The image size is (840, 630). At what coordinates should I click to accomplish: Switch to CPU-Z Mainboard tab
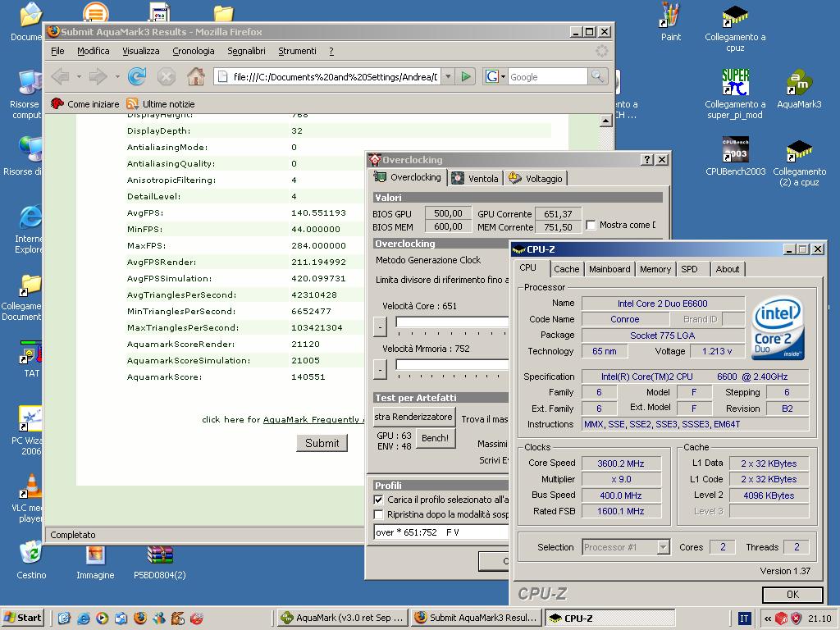(609, 269)
